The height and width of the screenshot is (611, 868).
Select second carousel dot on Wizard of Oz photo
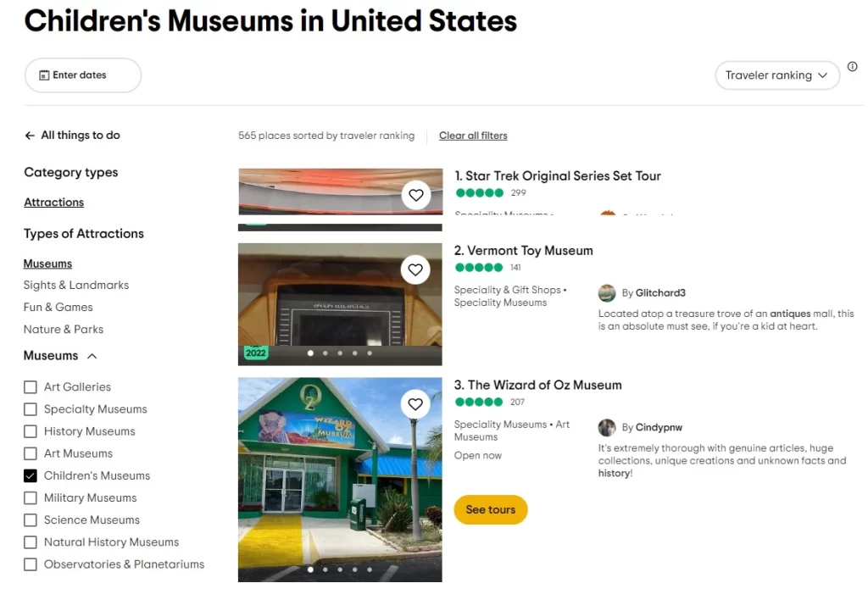click(325, 569)
